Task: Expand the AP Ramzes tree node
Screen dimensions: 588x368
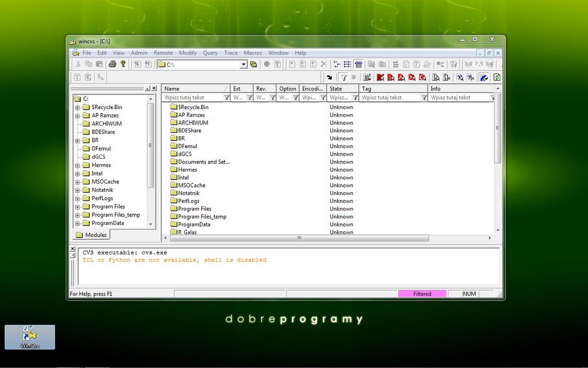Action: click(78, 115)
